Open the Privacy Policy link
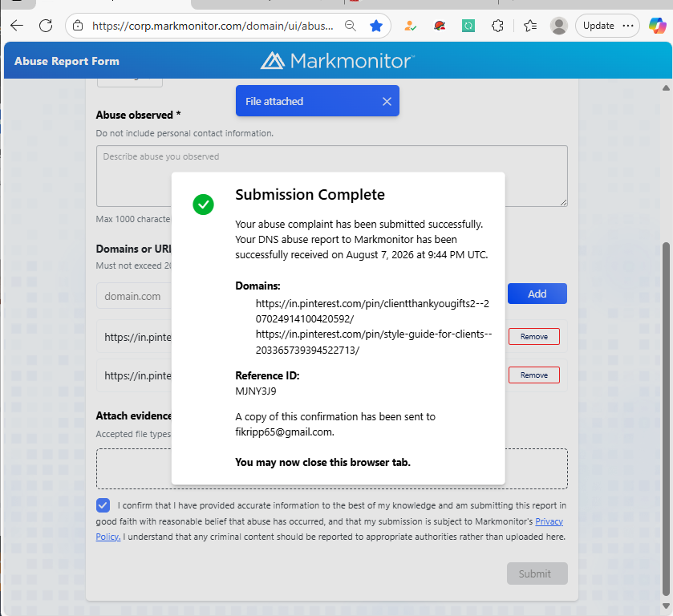 (x=549, y=521)
